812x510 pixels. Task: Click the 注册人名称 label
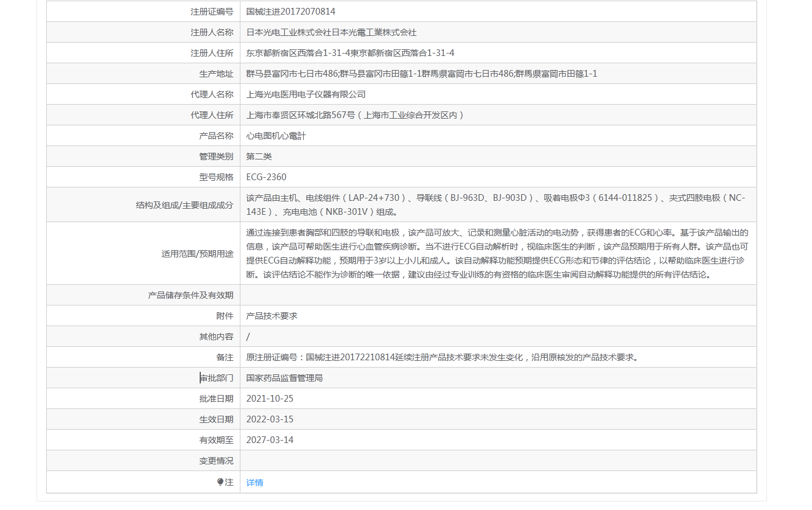[x=212, y=32]
